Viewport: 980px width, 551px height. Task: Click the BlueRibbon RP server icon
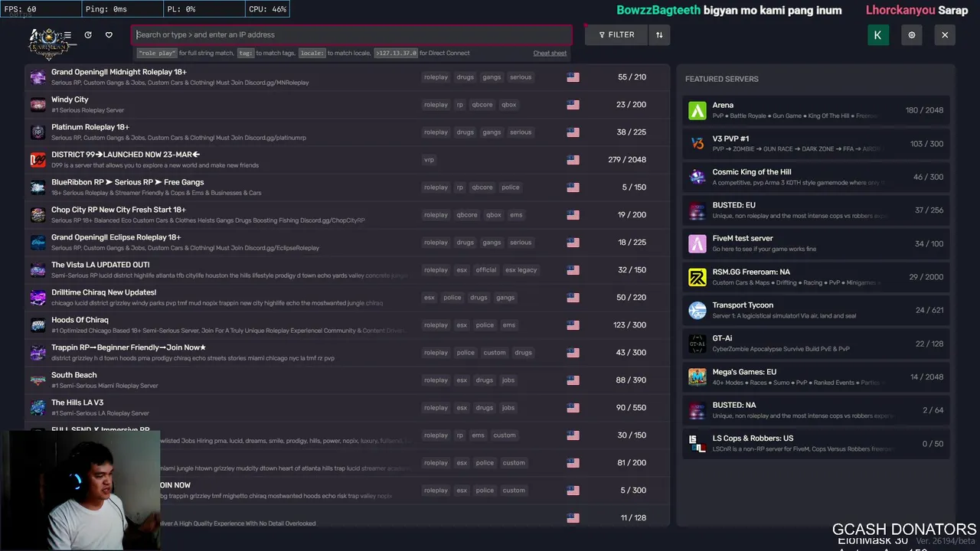(x=38, y=187)
